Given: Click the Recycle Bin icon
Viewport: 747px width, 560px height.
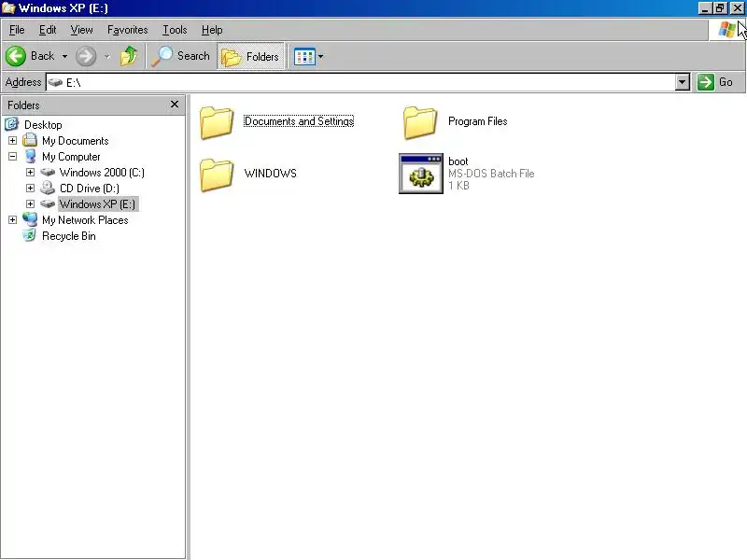Looking at the screenshot, I should (x=30, y=235).
